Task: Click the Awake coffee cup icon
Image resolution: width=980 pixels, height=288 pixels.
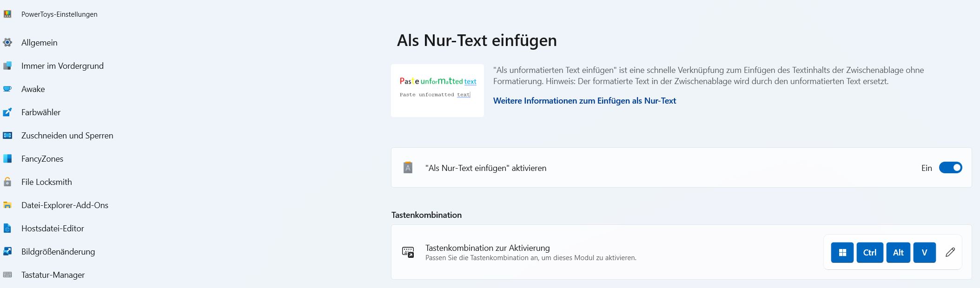Action: click(7, 89)
